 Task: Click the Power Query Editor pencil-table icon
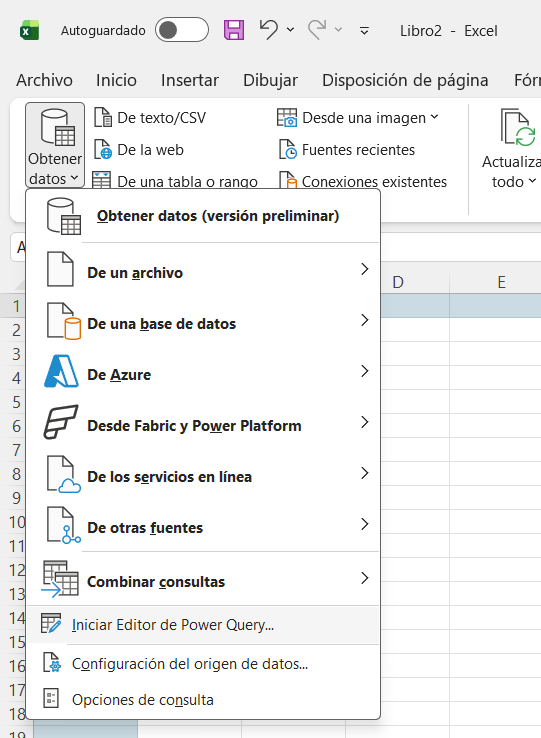click(51, 624)
